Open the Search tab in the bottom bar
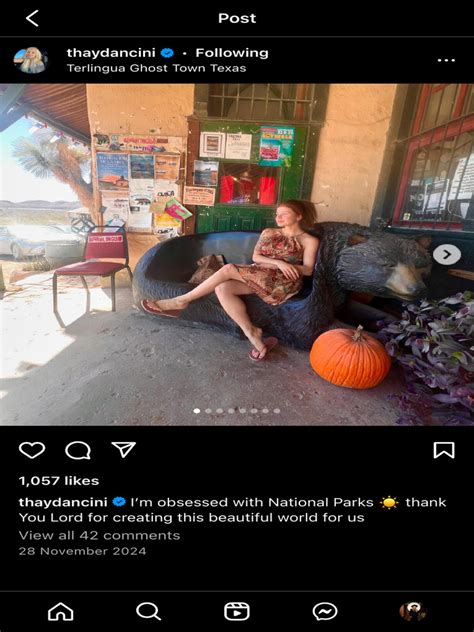474x632 pixels. [148, 611]
